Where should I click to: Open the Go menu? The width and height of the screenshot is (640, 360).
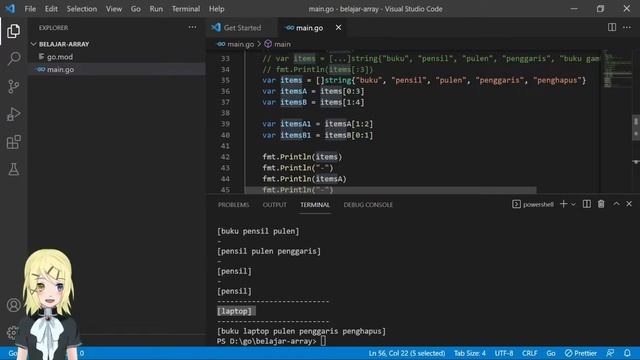(x=136, y=9)
